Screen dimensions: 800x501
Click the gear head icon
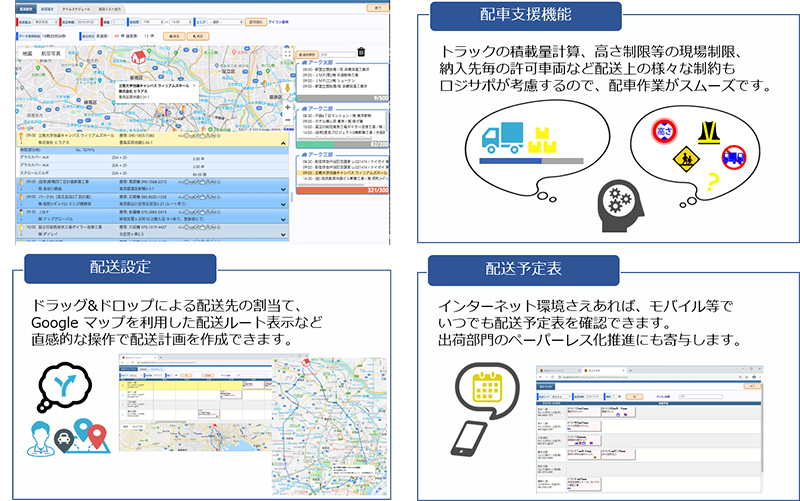(617, 203)
